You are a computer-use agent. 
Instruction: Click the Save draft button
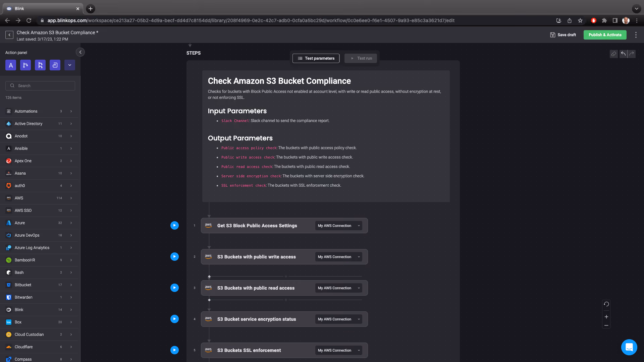pyautogui.click(x=563, y=35)
